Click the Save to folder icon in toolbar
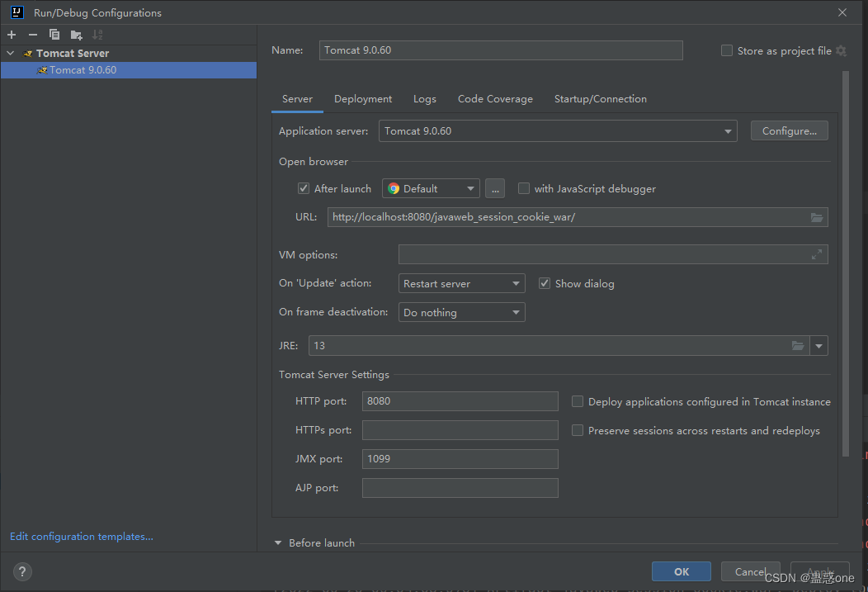868x592 pixels. coord(76,35)
